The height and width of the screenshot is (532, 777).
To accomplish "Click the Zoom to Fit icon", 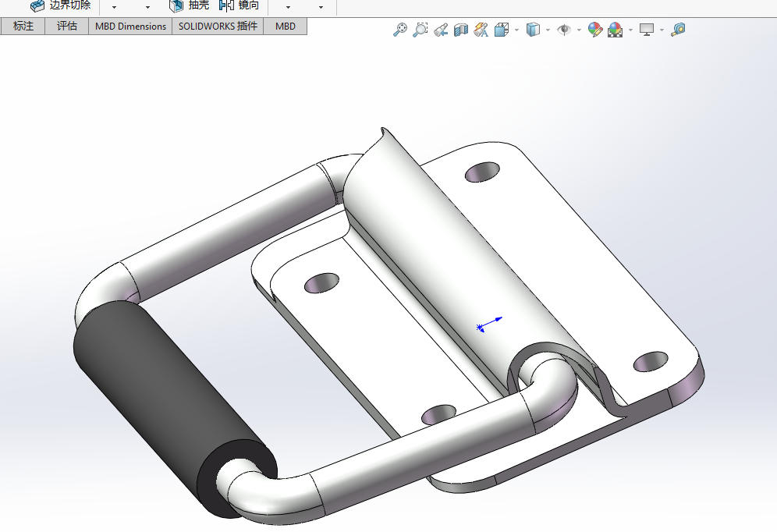I will point(399,30).
